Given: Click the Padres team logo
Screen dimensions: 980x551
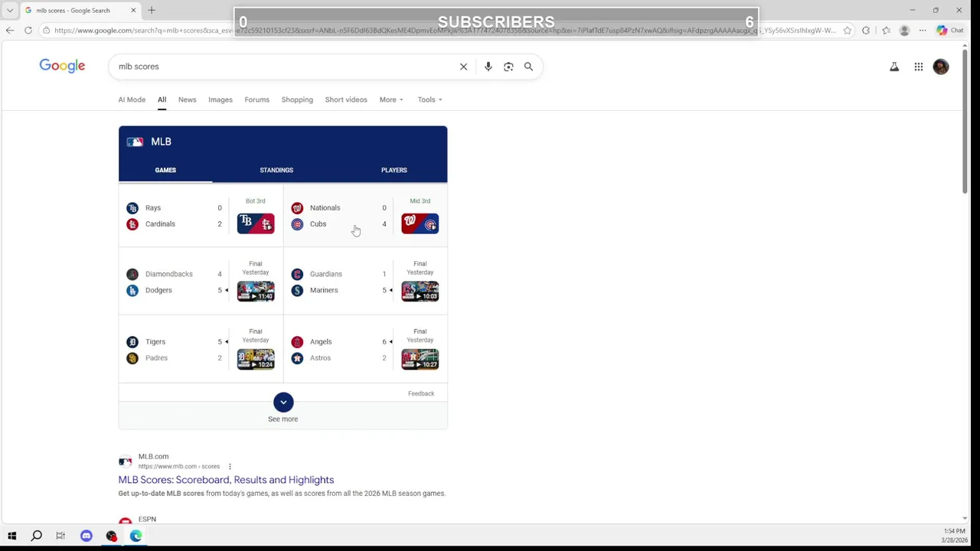Looking at the screenshot, I should (132, 358).
